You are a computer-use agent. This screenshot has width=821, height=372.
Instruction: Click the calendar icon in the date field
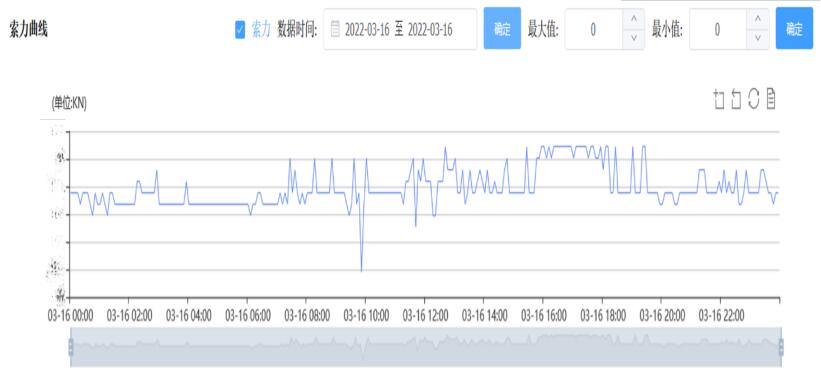(336, 29)
